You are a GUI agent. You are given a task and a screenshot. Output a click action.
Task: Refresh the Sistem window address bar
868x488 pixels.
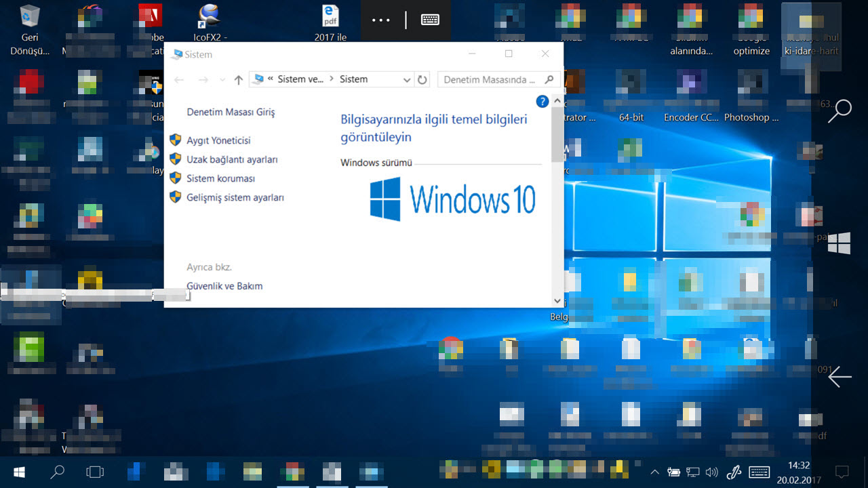(422, 79)
